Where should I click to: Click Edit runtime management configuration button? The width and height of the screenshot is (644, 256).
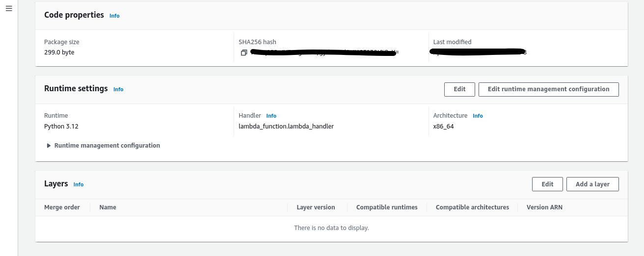coord(548,89)
